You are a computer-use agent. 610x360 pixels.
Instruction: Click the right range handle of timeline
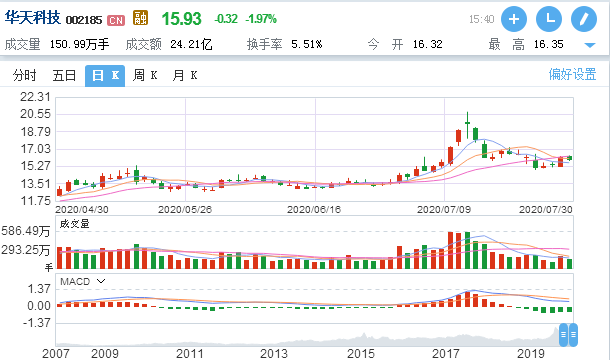(573, 335)
